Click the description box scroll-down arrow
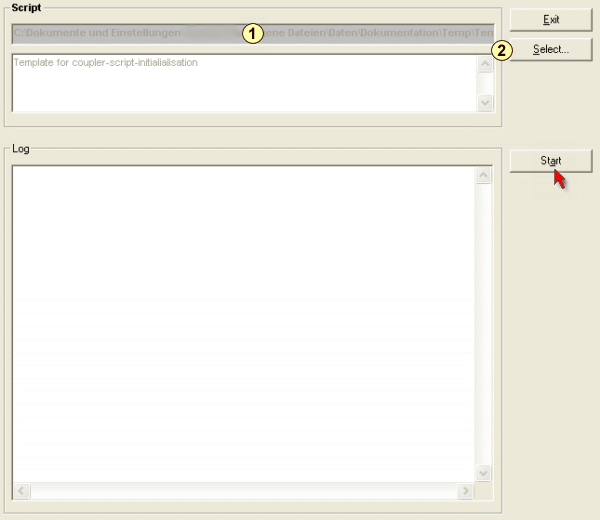600x520 pixels. (485, 103)
